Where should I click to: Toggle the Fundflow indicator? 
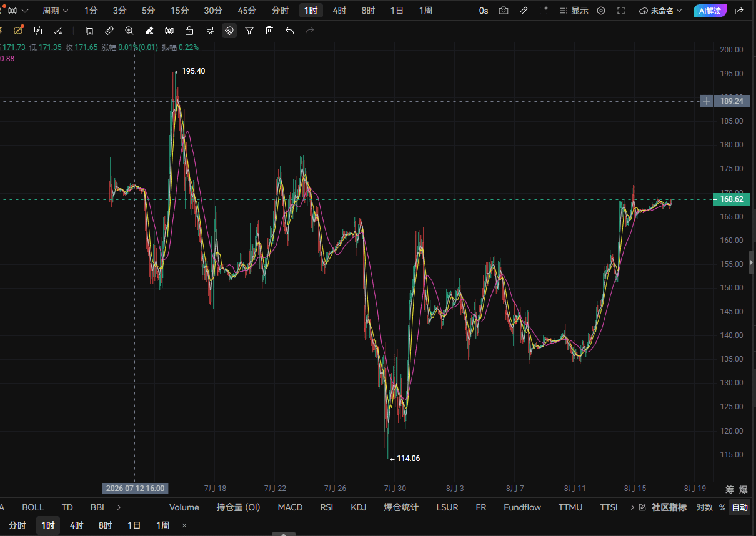pyautogui.click(x=522, y=507)
